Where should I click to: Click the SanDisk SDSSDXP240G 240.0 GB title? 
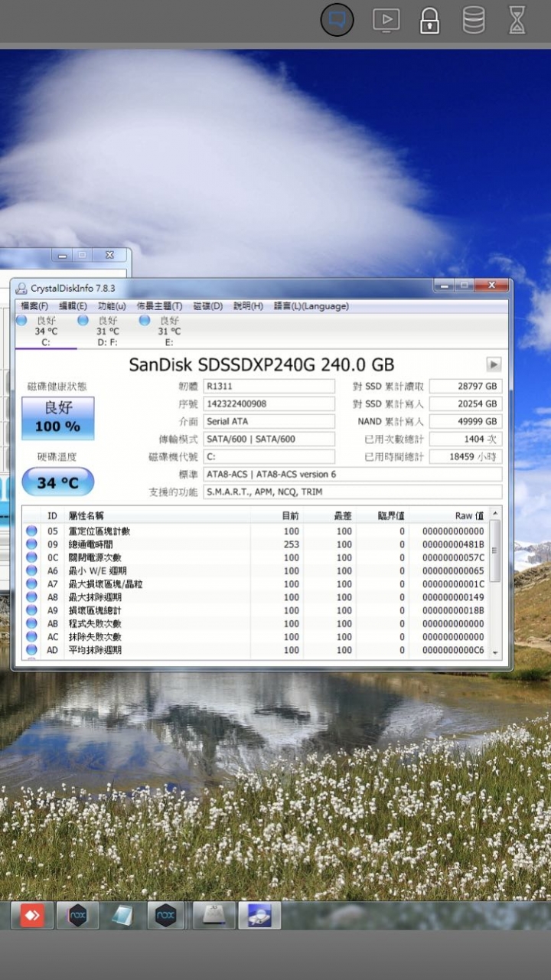point(262,364)
